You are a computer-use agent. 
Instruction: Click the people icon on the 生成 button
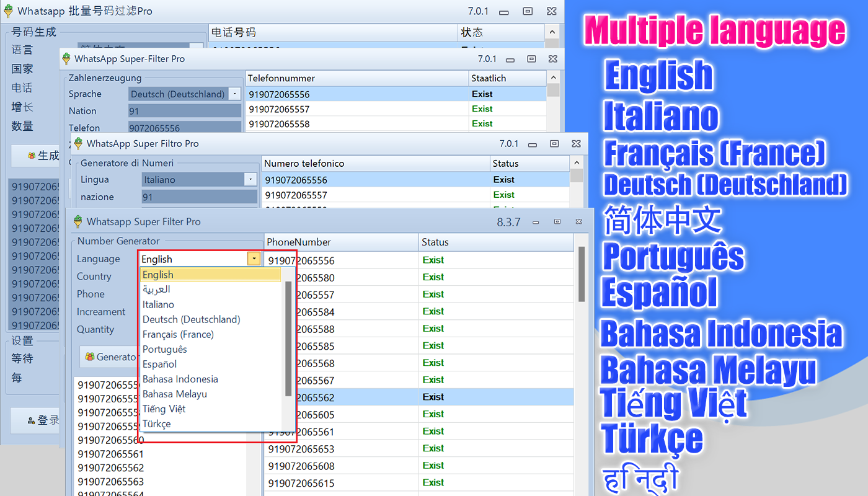(x=32, y=156)
